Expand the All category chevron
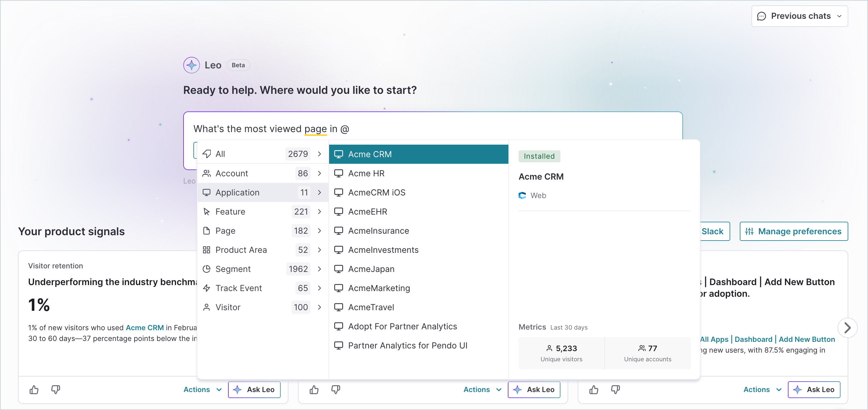The image size is (868, 410). [x=320, y=154]
